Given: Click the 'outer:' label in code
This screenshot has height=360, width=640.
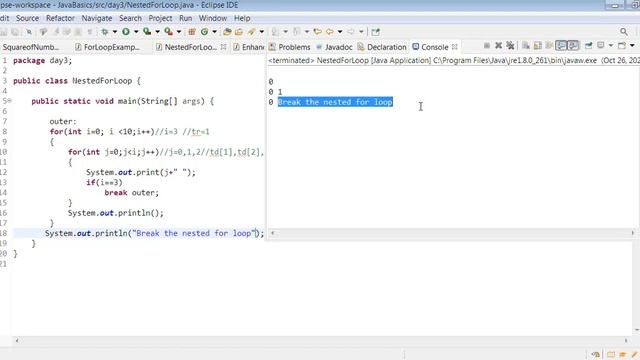Looking at the screenshot, I should point(63,122).
